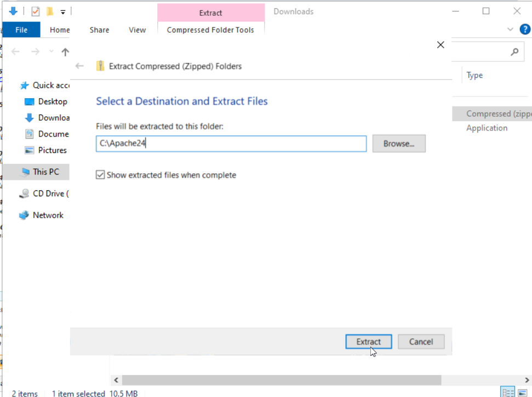Click the Explorer up-directory arrow
The width and height of the screenshot is (532, 397).
pos(65,52)
